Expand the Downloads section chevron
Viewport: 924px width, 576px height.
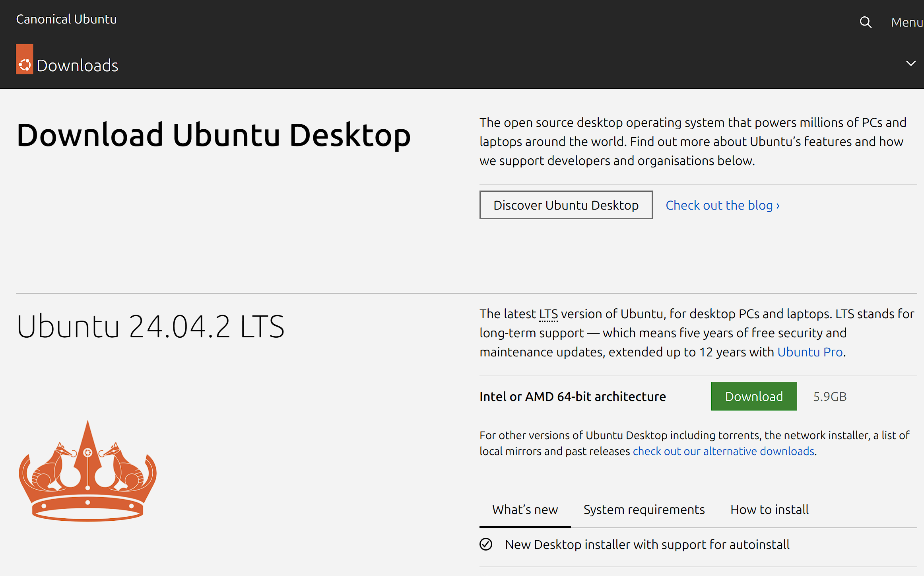(x=911, y=63)
